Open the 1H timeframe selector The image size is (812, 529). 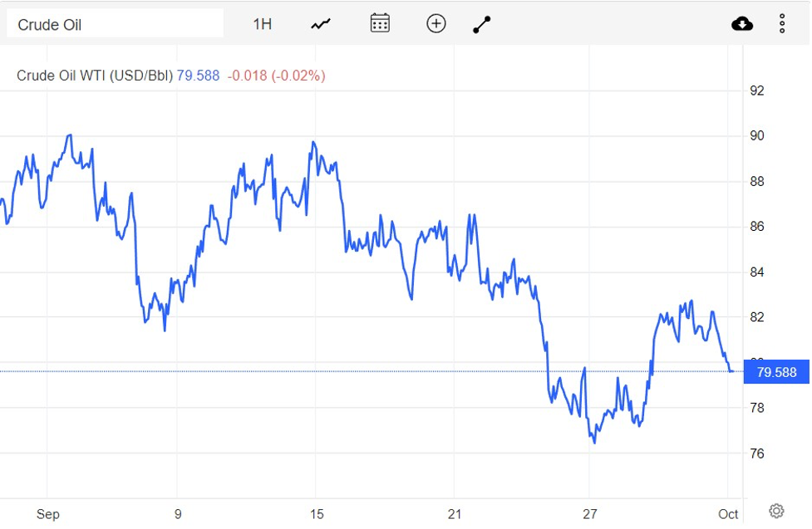(x=262, y=24)
